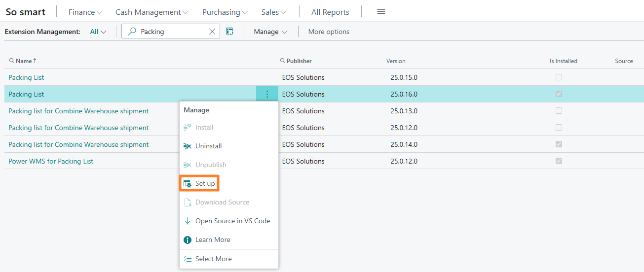Image resolution: width=644 pixels, height=272 pixels.
Task: Clear the Packing search with X icon
Action: point(212,32)
